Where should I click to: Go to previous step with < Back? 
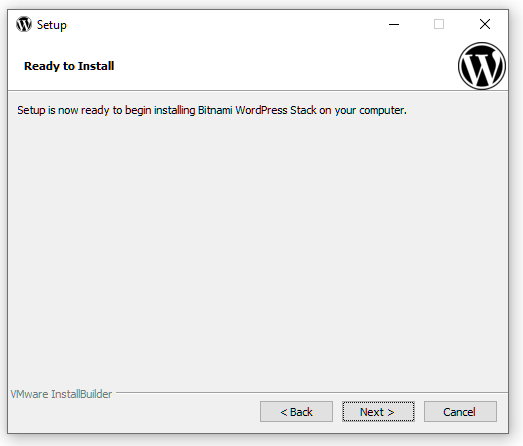click(x=296, y=412)
